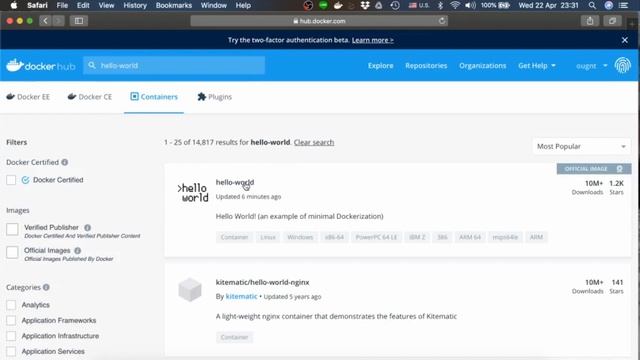The height and width of the screenshot is (360, 640).
Task: Click the IBM Z tag
Action: pyautogui.click(x=417, y=237)
